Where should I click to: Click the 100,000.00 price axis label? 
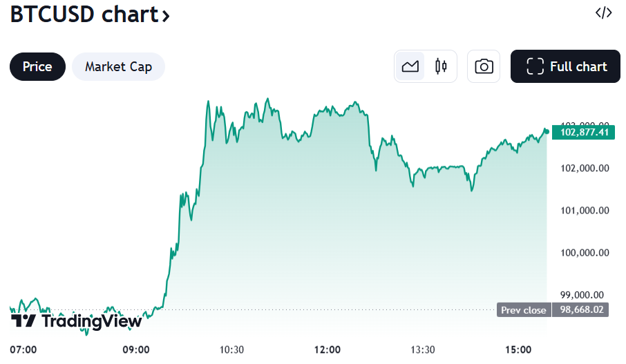point(584,253)
